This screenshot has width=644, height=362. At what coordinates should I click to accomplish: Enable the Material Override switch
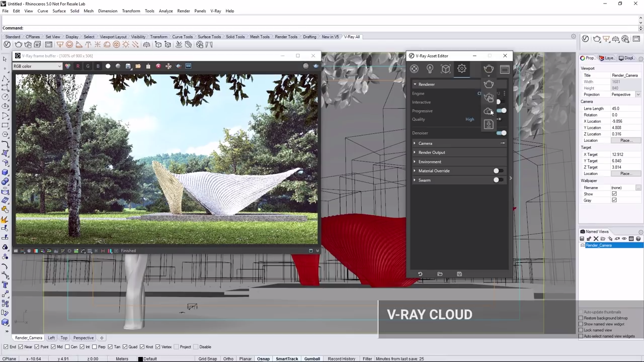[x=498, y=171]
